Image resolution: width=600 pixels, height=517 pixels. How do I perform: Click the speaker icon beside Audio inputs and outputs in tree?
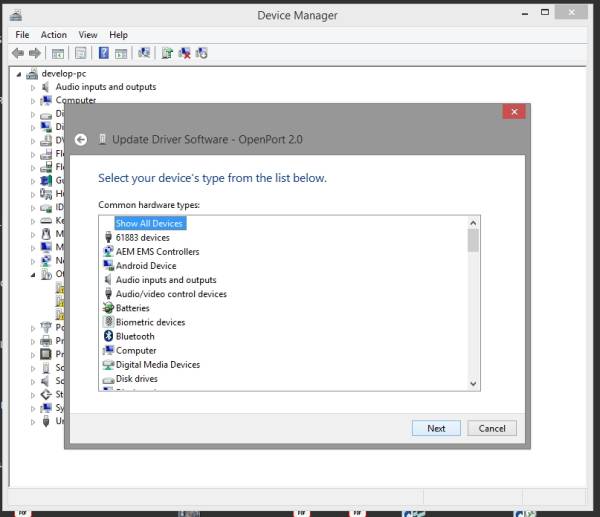(46, 87)
